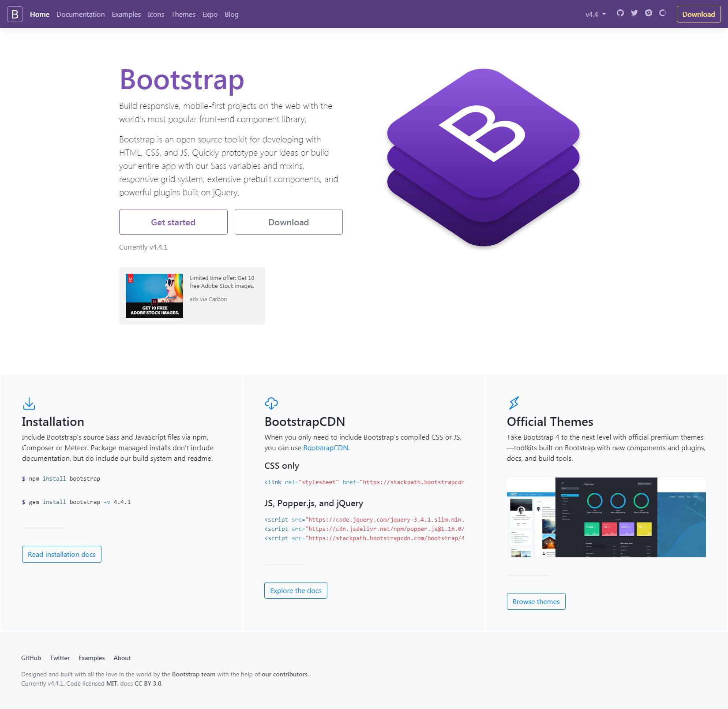Expand the v4.4 version dropdown
The image size is (728, 709).
coord(596,14)
